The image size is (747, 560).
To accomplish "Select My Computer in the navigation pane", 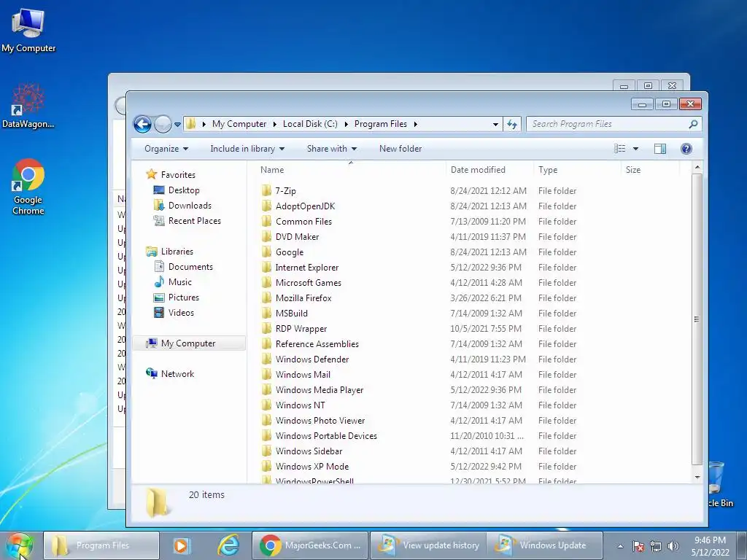I will 187,343.
